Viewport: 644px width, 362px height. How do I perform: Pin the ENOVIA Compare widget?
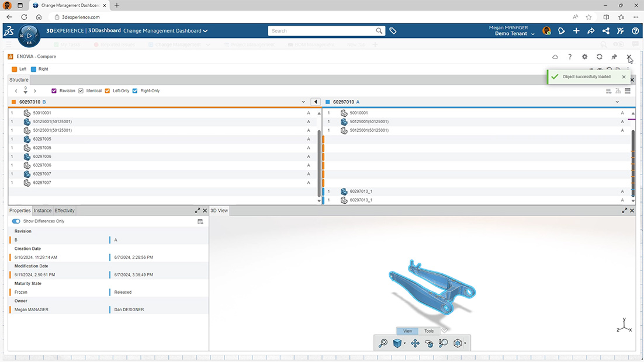coord(614,57)
